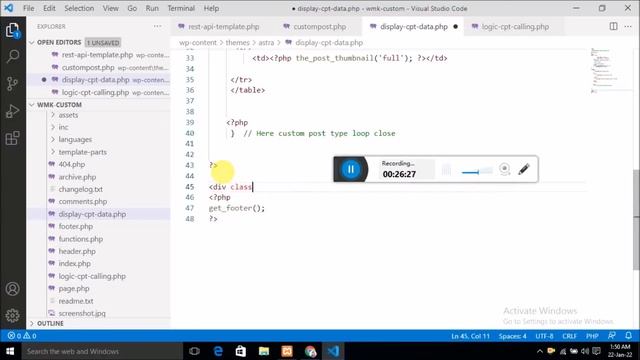Image resolution: width=640 pixels, height=360 pixels.
Task: Click the volume icon in system tray
Action: click(x=585, y=351)
